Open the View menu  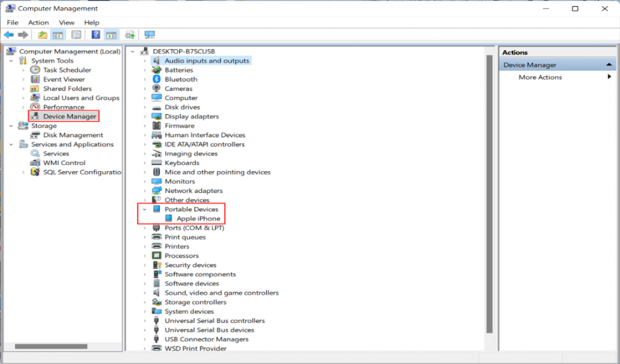(x=67, y=22)
